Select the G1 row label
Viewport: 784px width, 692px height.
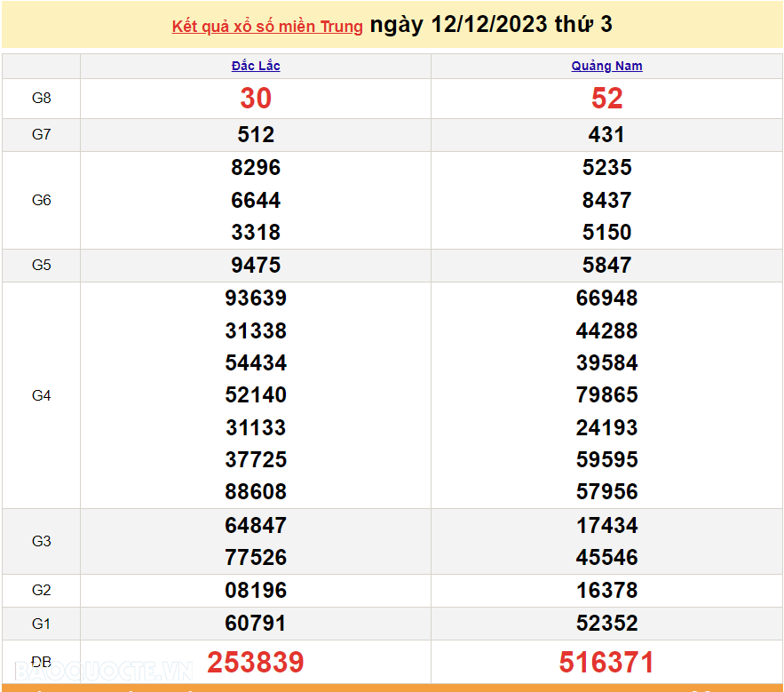coord(42,624)
